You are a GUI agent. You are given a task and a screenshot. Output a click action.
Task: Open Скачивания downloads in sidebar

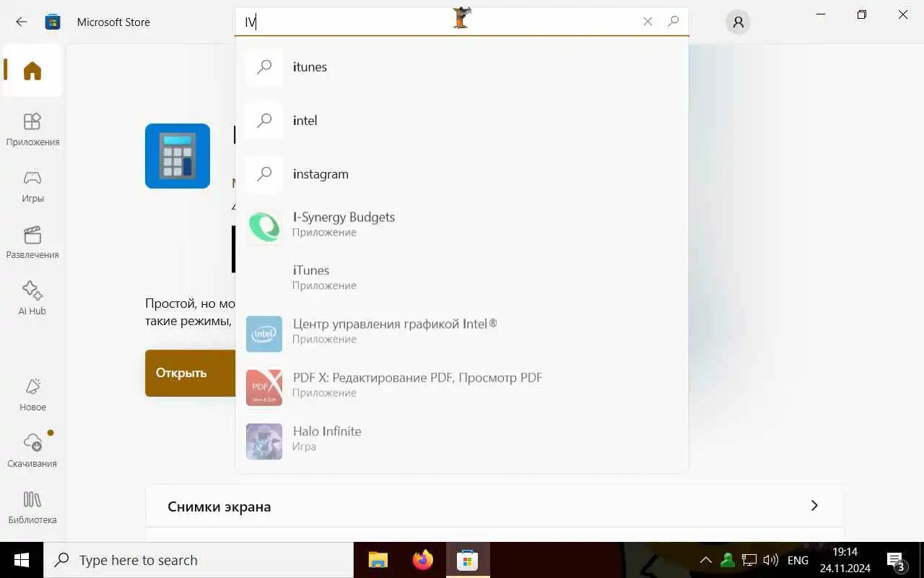pos(32,451)
